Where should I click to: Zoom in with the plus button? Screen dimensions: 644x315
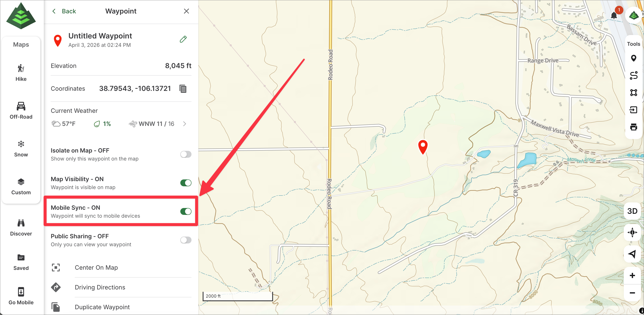pyautogui.click(x=632, y=275)
